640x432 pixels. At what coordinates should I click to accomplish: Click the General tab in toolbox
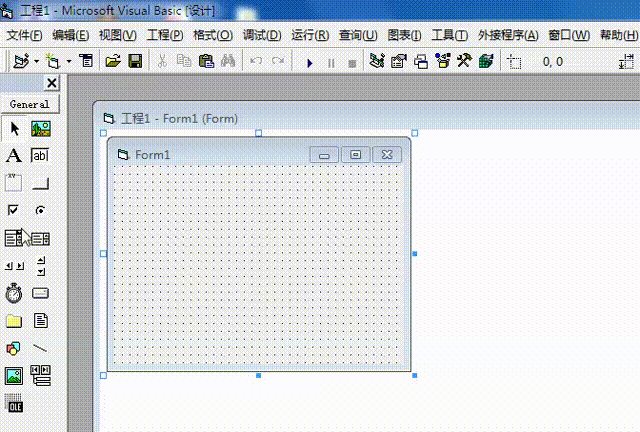coord(30,104)
